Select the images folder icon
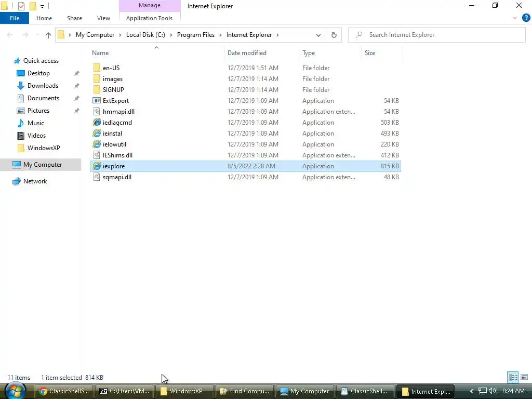The height and width of the screenshot is (399, 532). (x=97, y=79)
